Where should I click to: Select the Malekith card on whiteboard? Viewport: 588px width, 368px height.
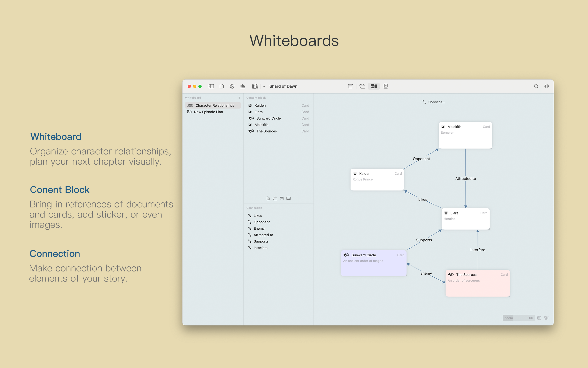465,135
